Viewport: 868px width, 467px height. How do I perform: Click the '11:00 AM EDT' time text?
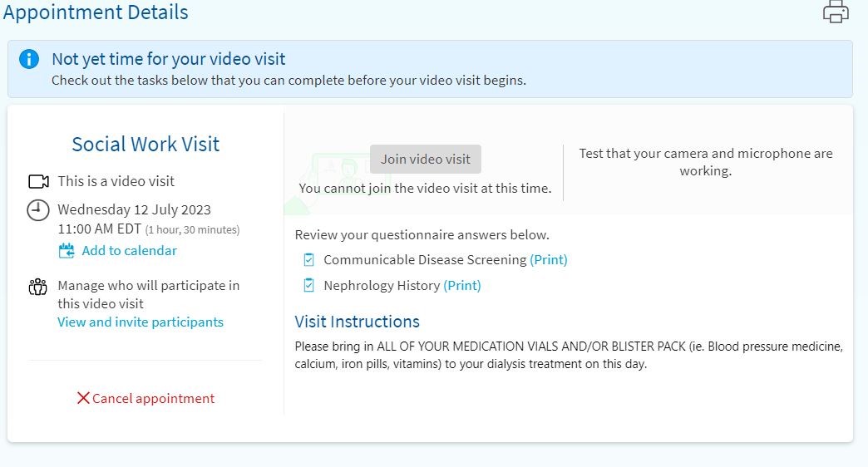99,229
